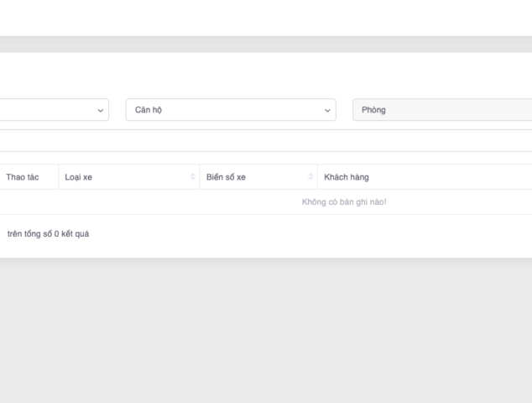This screenshot has height=403, width=532.
Task: Click the Phòng field
Action: pyautogui.click(x=441, y=110)
